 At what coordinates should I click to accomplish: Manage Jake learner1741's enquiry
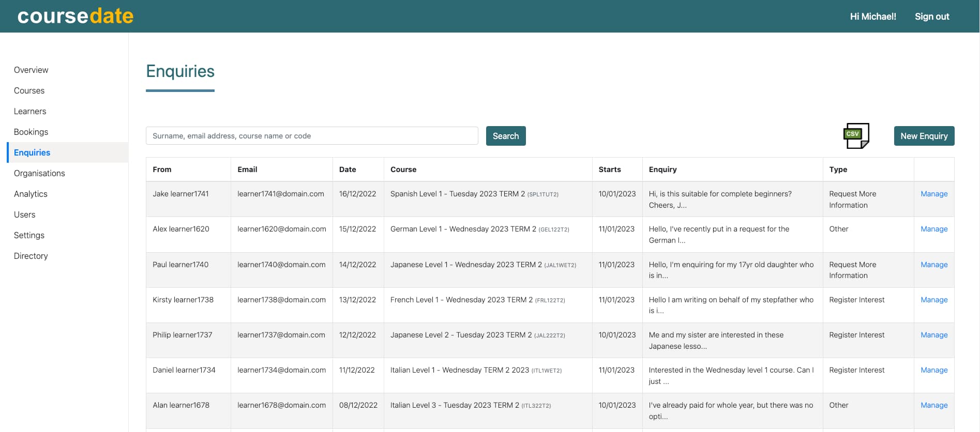(933, 194)
